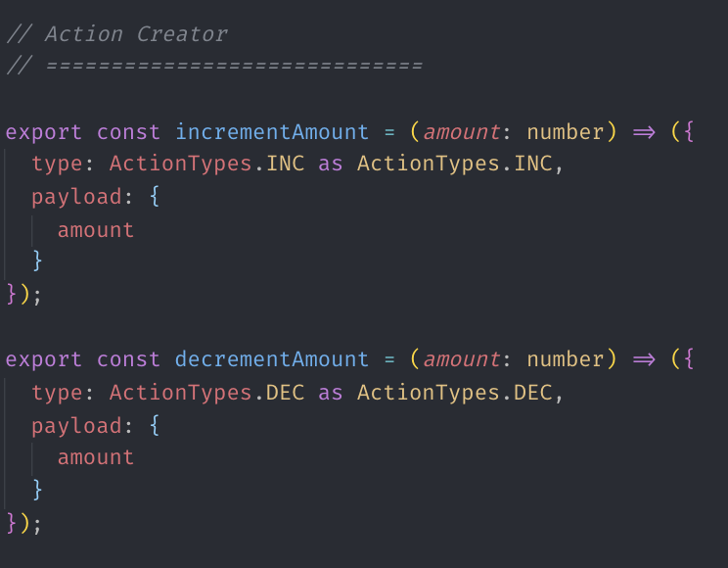Click "number" type on decrementAmount line
Screen dimensions: 728x568
coord(565,359)
